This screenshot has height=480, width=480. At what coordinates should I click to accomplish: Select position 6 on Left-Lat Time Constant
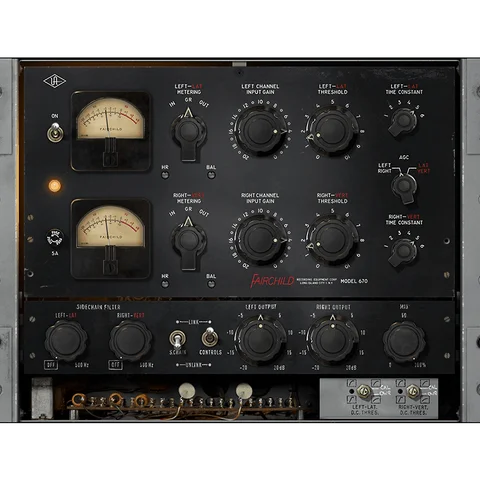click(x=422, y=115)
